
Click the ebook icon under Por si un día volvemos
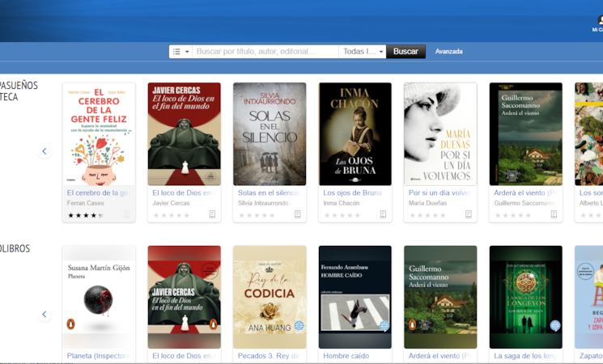pos(468,214)
